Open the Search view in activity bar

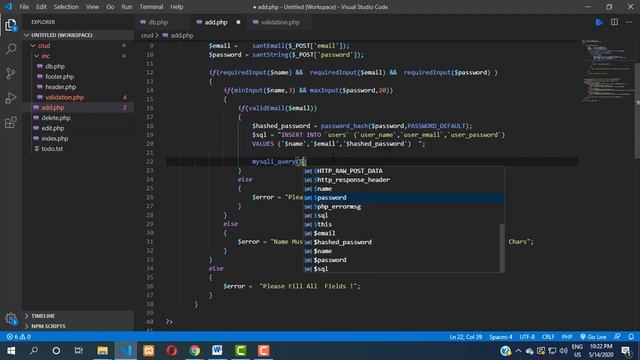point(11,49)
